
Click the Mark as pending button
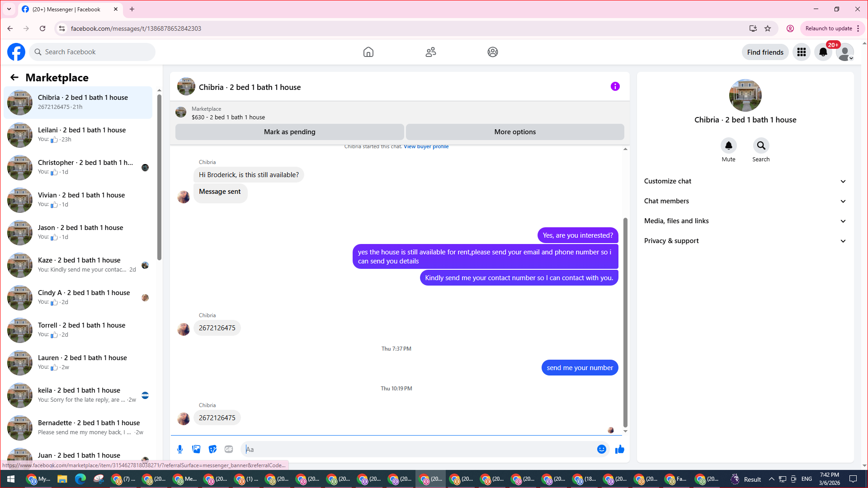point(289,132)
